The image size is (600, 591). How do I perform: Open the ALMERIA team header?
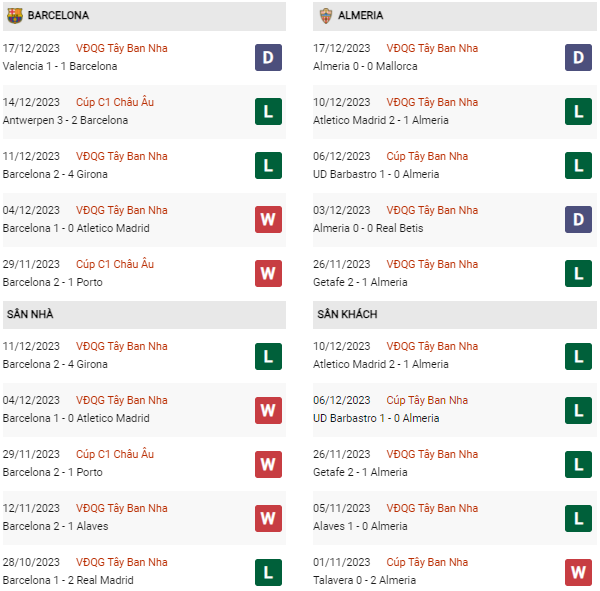pos(360,15)
